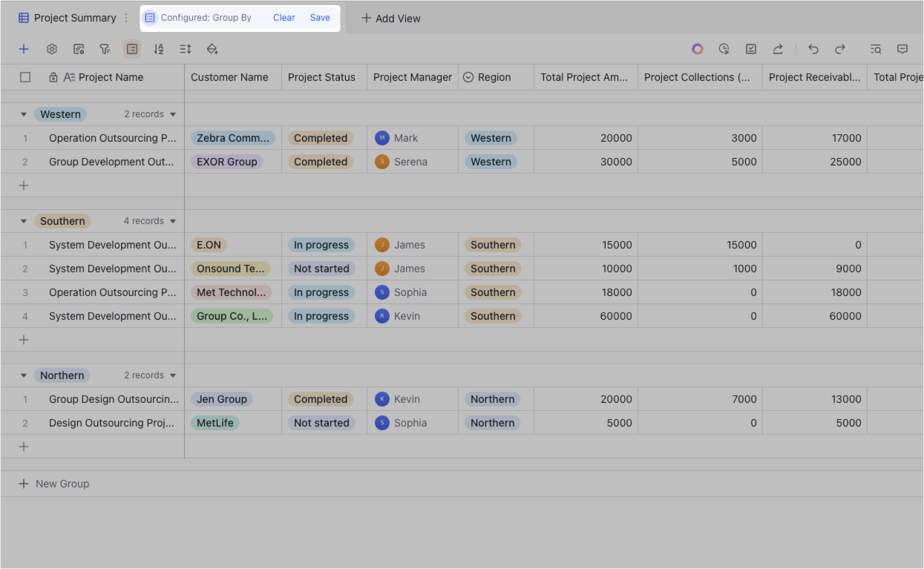Toggle the highlighted Group By toolbar icon
The width and height of the screenshot is (924, 569).
(132, 49)
